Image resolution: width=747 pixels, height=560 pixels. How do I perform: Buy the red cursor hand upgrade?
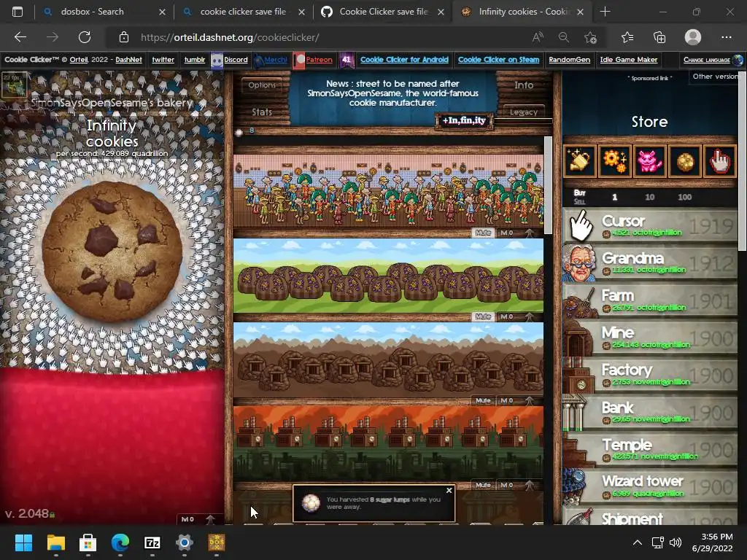click(720, 161)
